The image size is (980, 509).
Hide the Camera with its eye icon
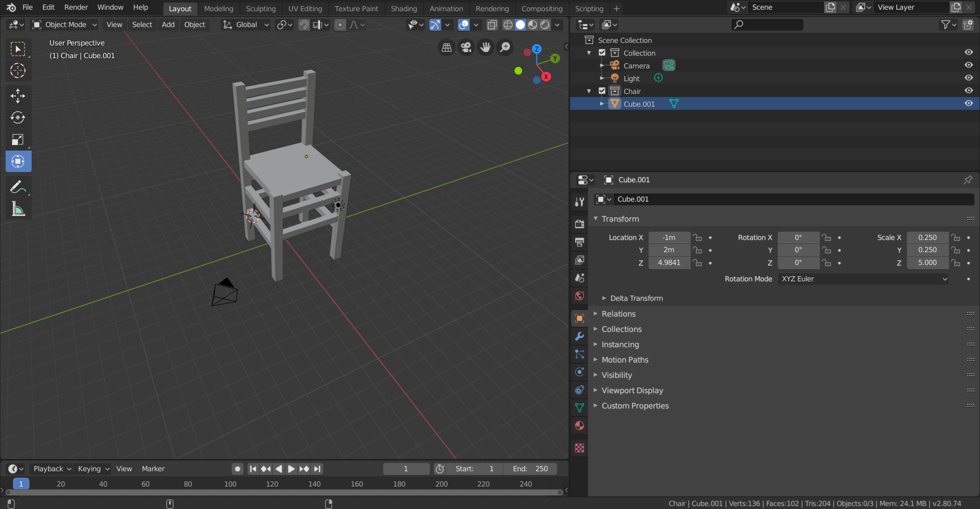tap(968, 65)
